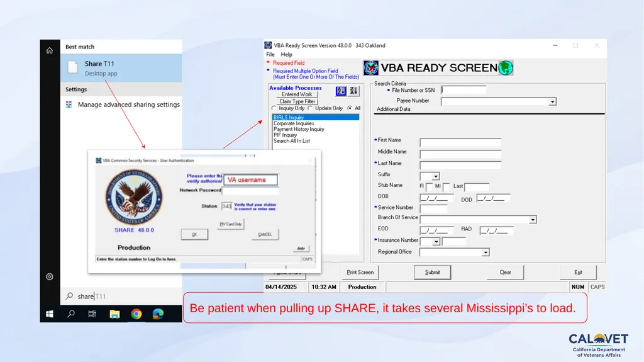644x362 pixels.
Task: Click the EOD date field
Action: tap(436, 230)
